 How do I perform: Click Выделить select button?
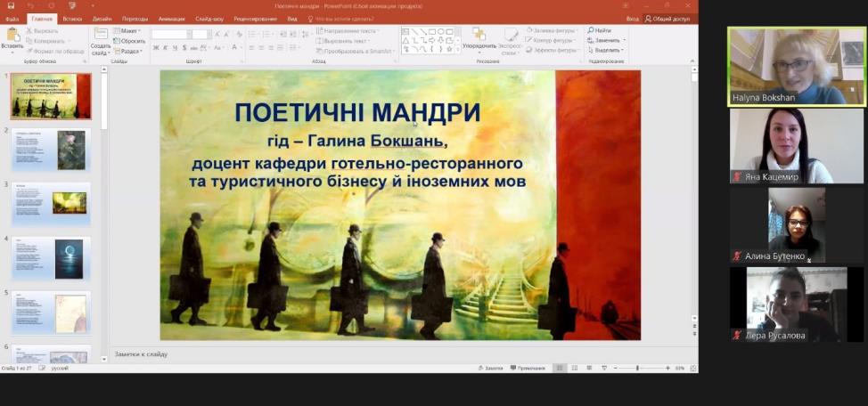pyautogui.click(x=607, y=51)
